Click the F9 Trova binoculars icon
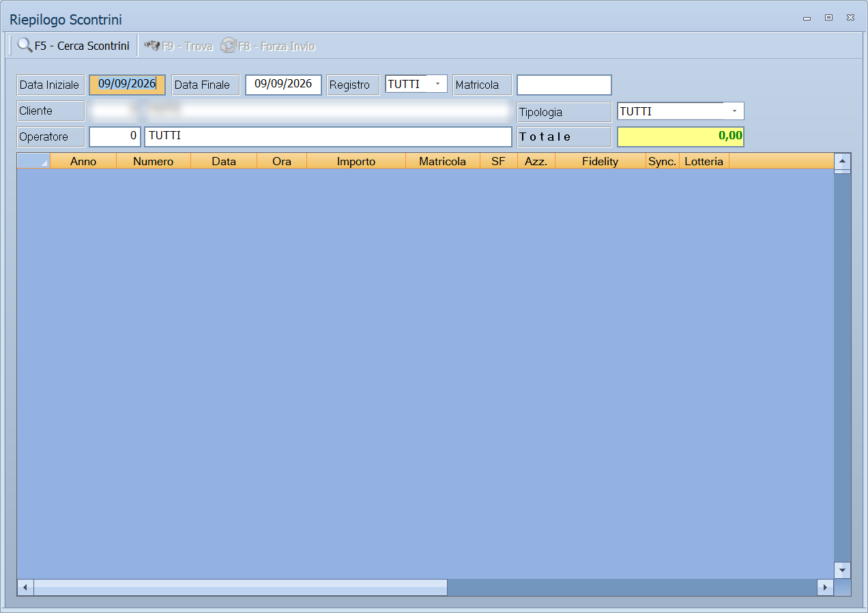 (151, 46)
